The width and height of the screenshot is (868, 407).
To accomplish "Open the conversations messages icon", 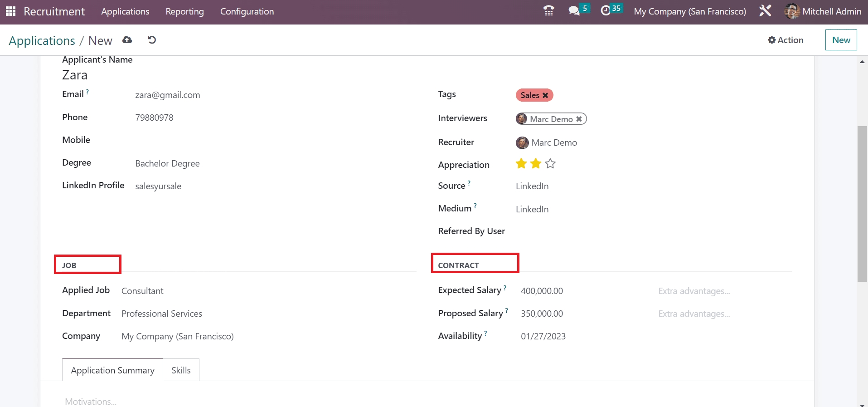I will click(x=574, y=11).
